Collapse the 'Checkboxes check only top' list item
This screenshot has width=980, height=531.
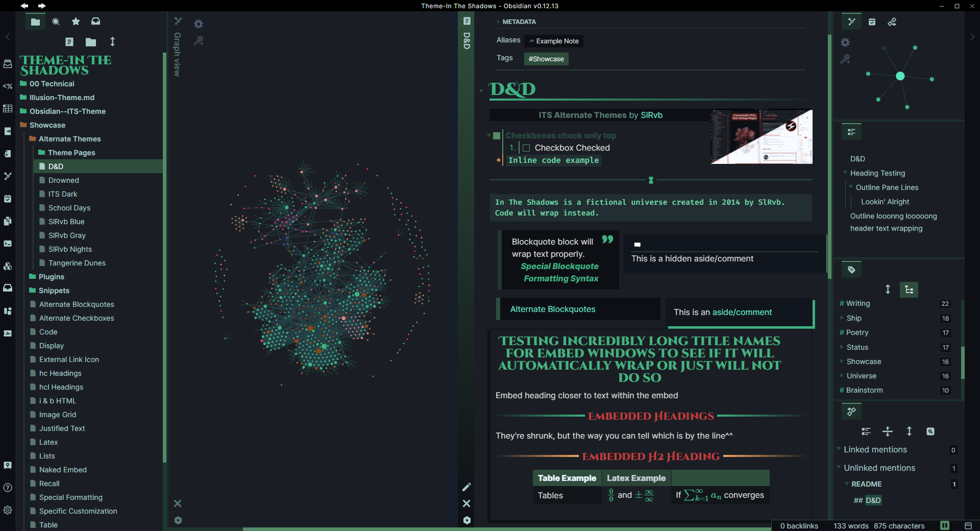489,135
